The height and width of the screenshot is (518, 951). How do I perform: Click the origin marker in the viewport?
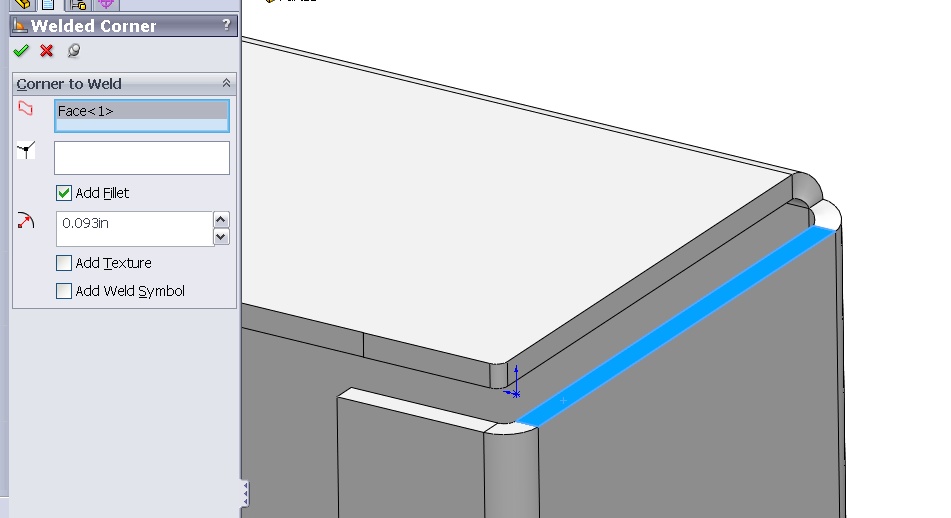point(514,392)
